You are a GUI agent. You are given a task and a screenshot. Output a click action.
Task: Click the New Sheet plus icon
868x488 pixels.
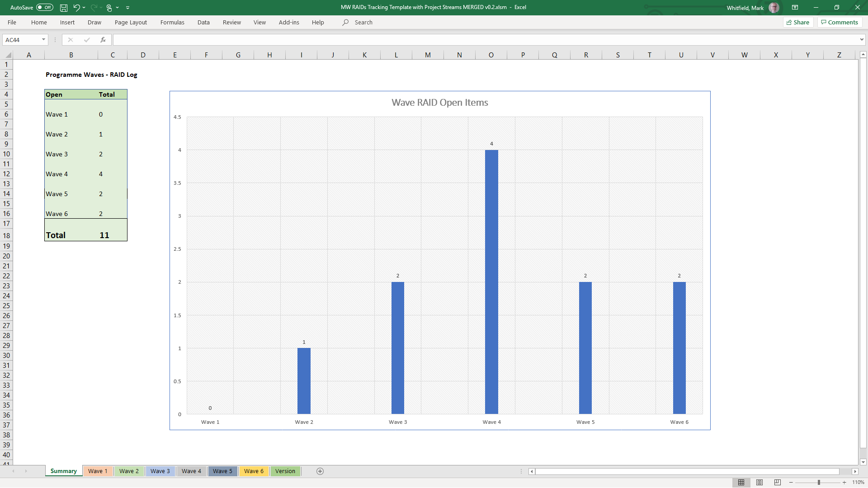[320, 471]
